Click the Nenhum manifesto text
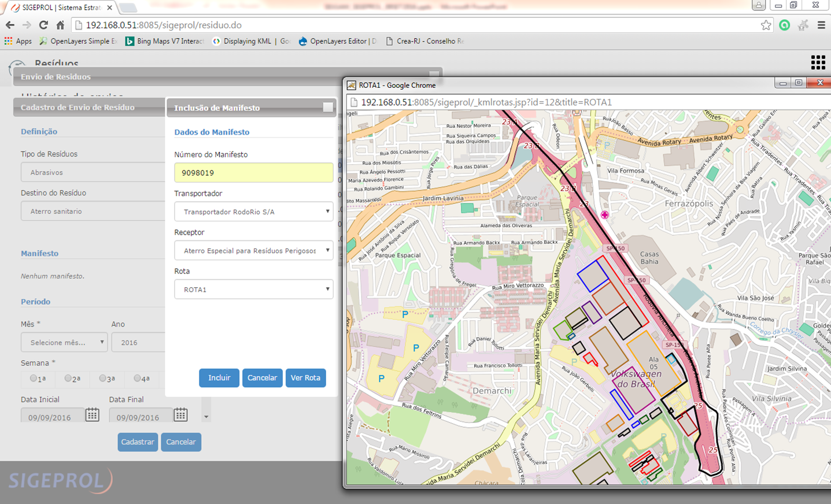The image size is (831, 504). 53,276
